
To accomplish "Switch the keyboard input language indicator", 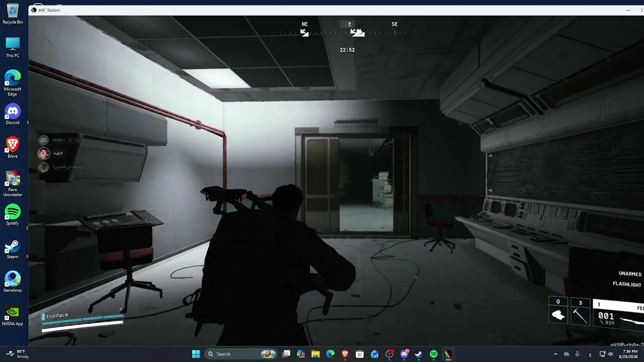I will tap(591, 354).
